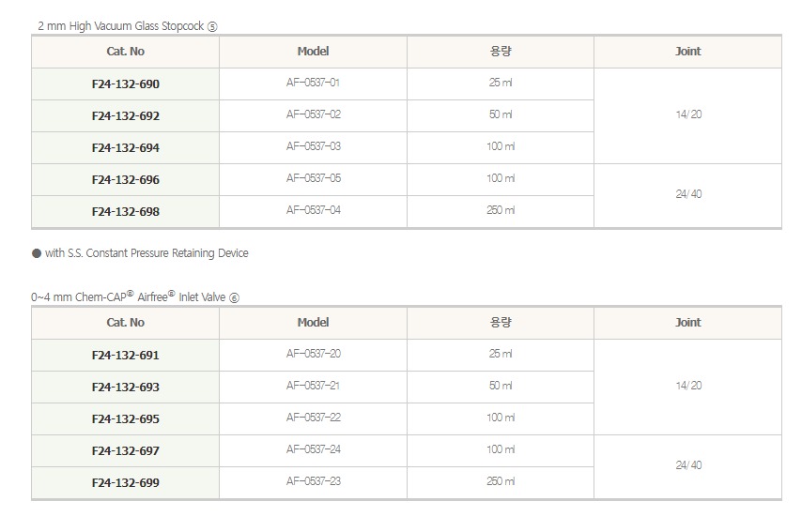The width and height of the screenshot is (802, 532).
Task: Click 250 ml cell in AF-0537-04 row
Action: click(500, 210)
